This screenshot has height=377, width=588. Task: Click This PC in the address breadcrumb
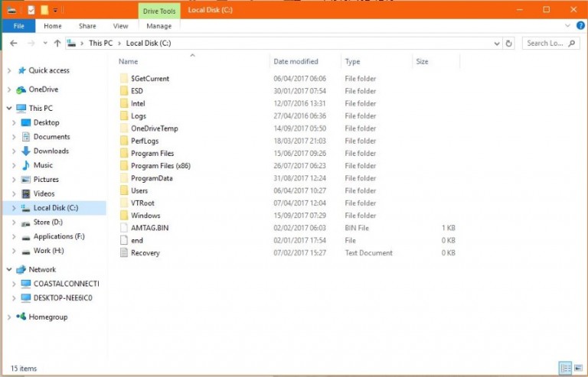100,43
